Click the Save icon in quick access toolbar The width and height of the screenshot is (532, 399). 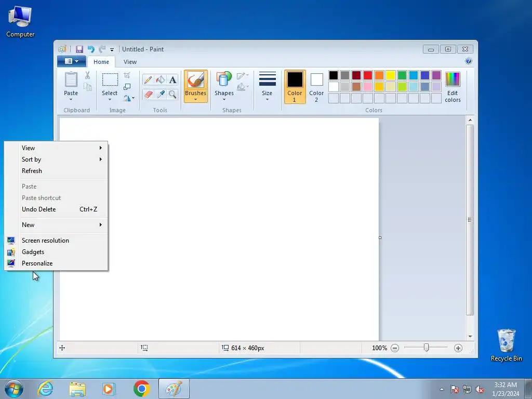[79, 49]
